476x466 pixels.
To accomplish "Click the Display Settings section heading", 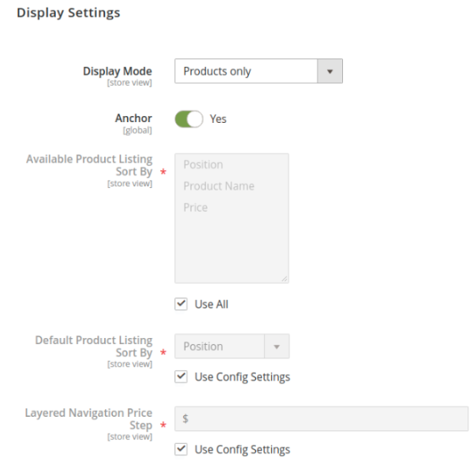I will [x=69, y=13].
